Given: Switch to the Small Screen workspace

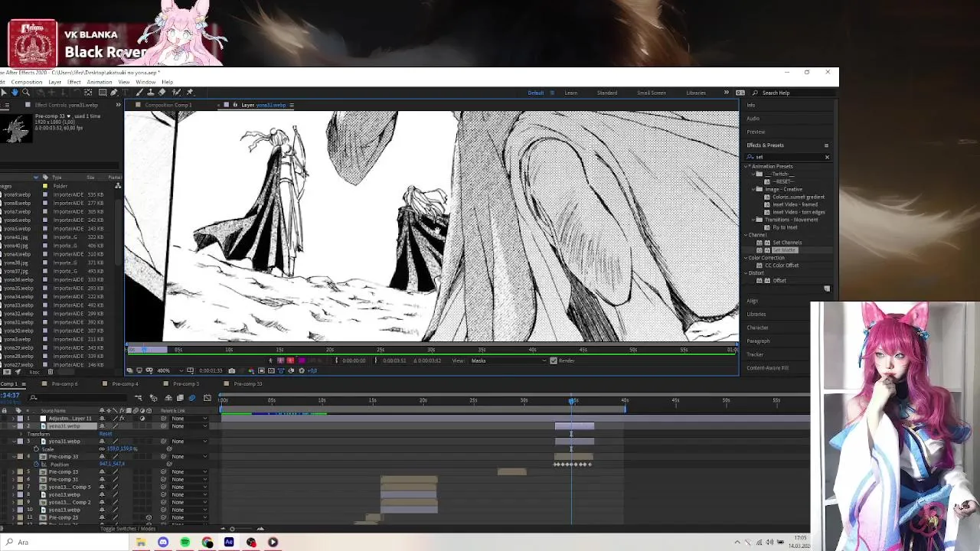Looking at the screenshot, I should 652,93.
